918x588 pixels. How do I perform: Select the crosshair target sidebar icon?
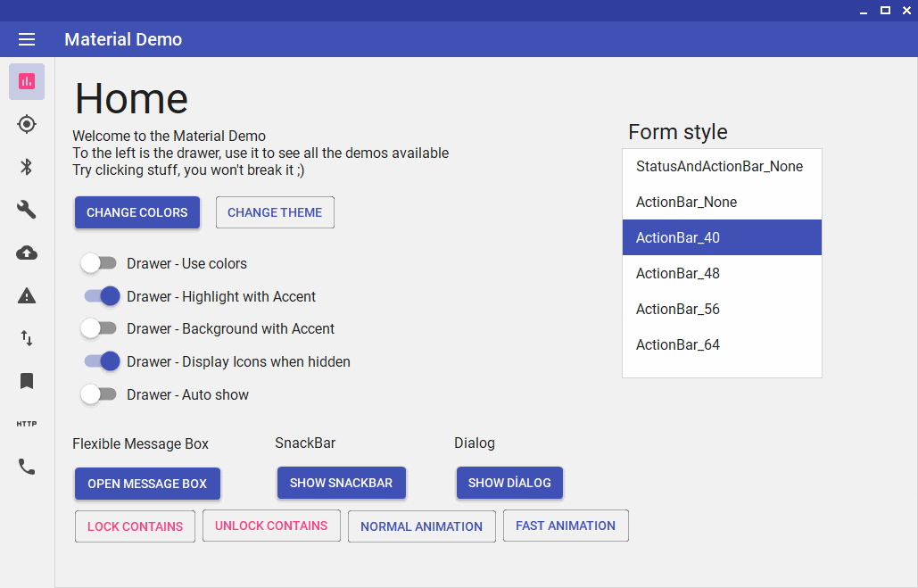click(x=27, y=124)
